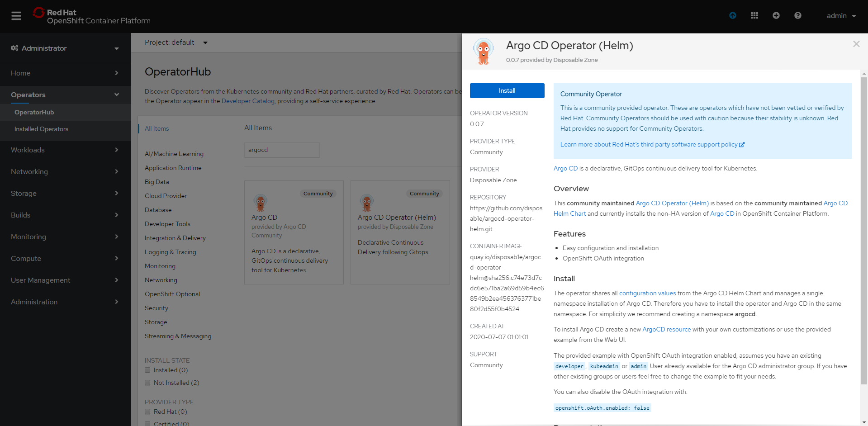Select the All Items category

[x=157, y=128]
